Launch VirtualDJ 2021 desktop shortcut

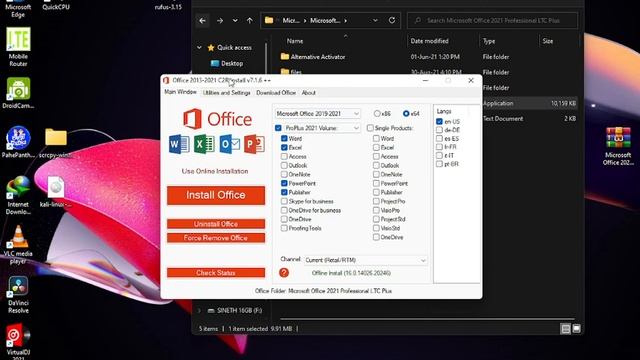coord(18,341)
